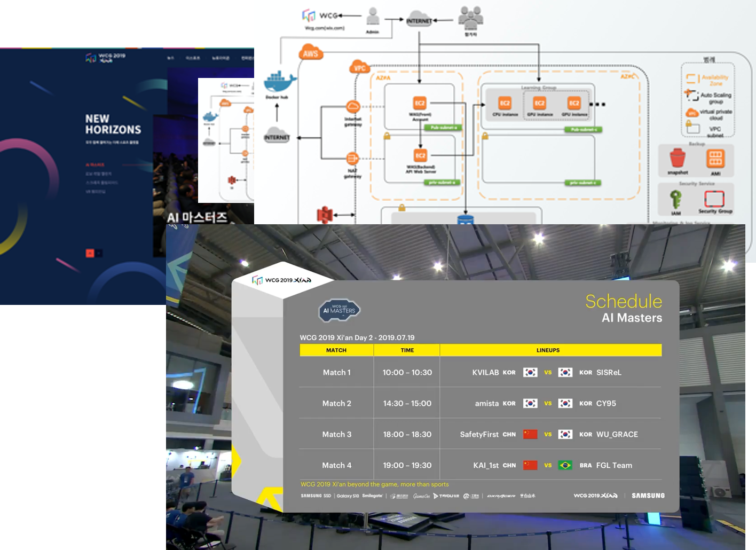
Task: Click the orange VPC cloud badge
Action: click(x=360, y=67)
